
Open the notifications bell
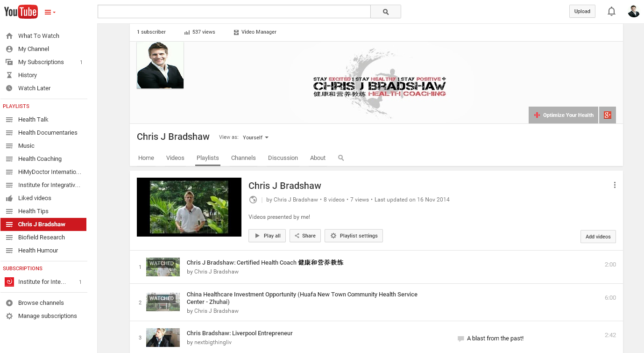(611, 11)
